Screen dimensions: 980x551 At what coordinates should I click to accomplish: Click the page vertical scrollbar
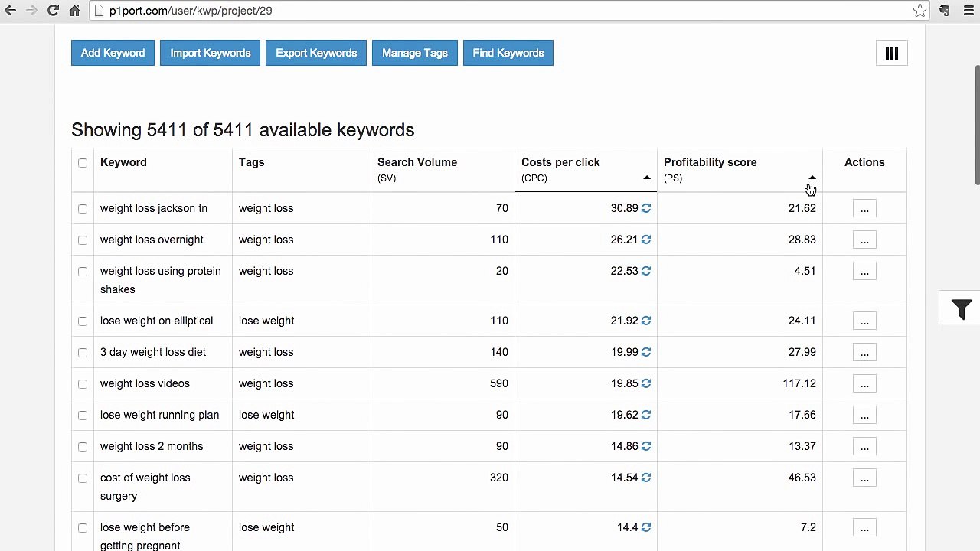976,125
